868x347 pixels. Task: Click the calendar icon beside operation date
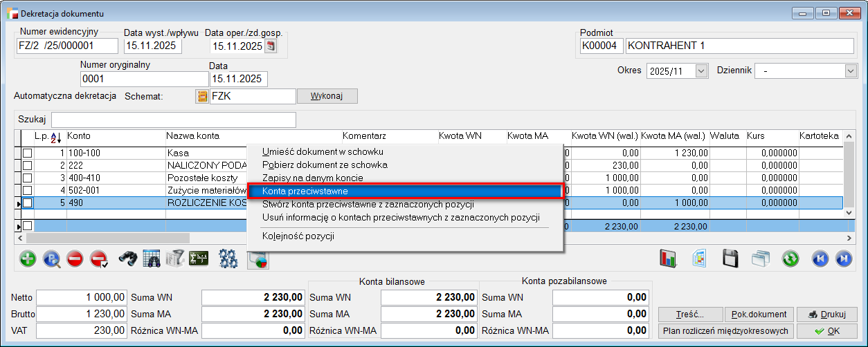[271, 46]
